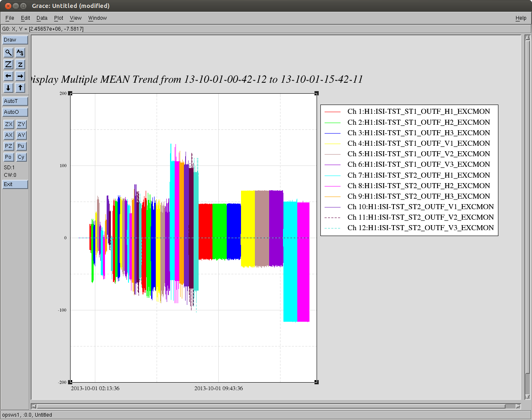This screenshot has width=532, height=420.
Task: Click the horizontal scrollbar left arrow
Action: (34, 406)
